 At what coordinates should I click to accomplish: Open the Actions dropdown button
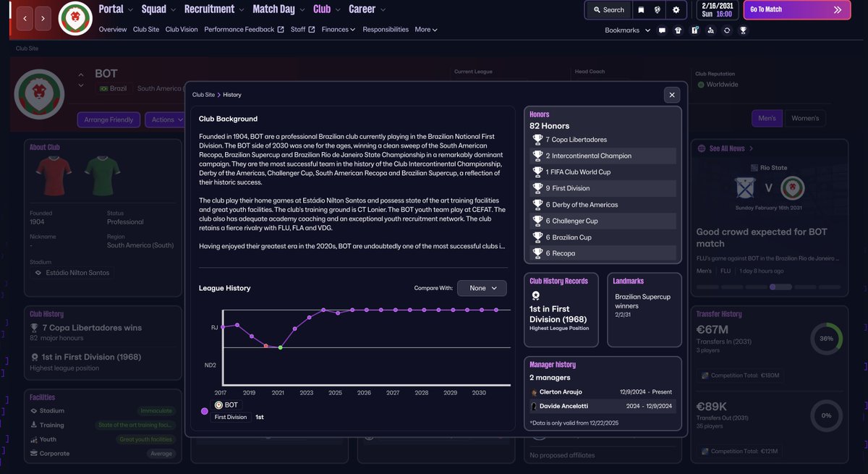pos(166,119)
